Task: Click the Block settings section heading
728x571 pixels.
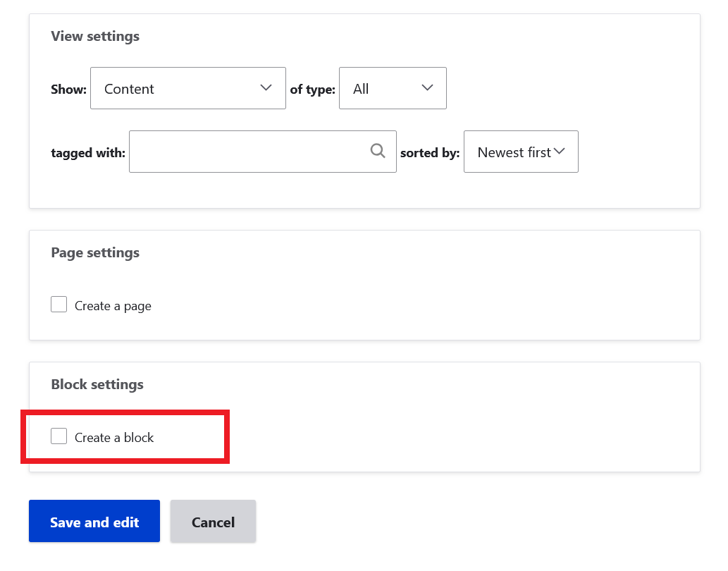Action: coord(97,384)
